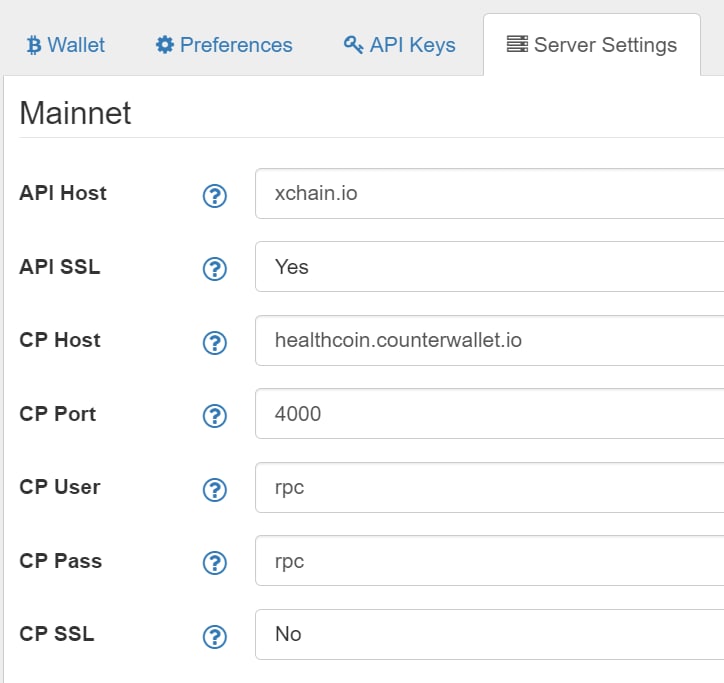Go to the API Keys tab
Viewport: 724px width, 683px height.
click(400, 45)
